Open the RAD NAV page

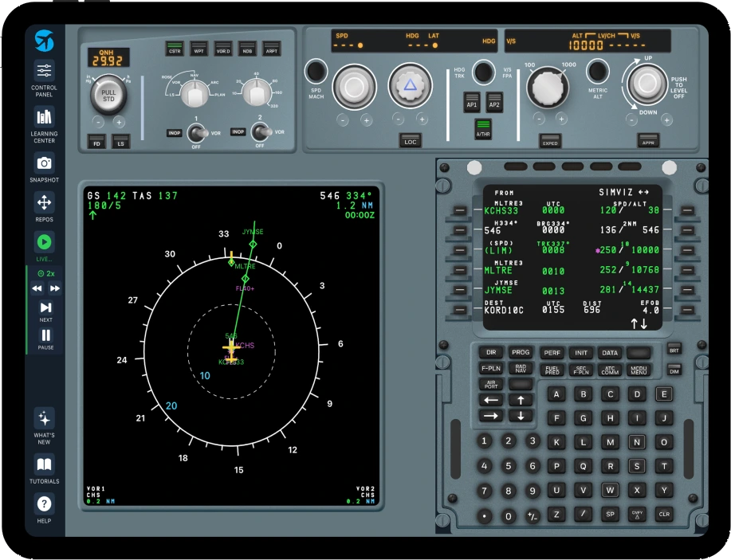click(x=521, y=369)
